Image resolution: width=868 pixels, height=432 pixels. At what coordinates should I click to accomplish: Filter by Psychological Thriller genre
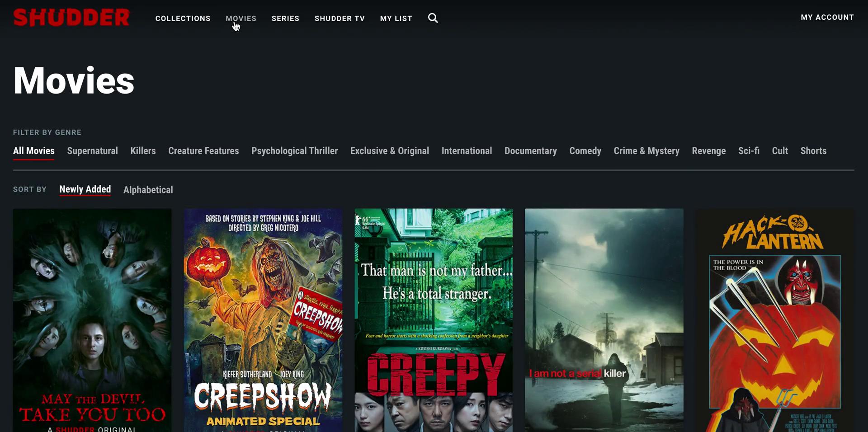[295, 151]
